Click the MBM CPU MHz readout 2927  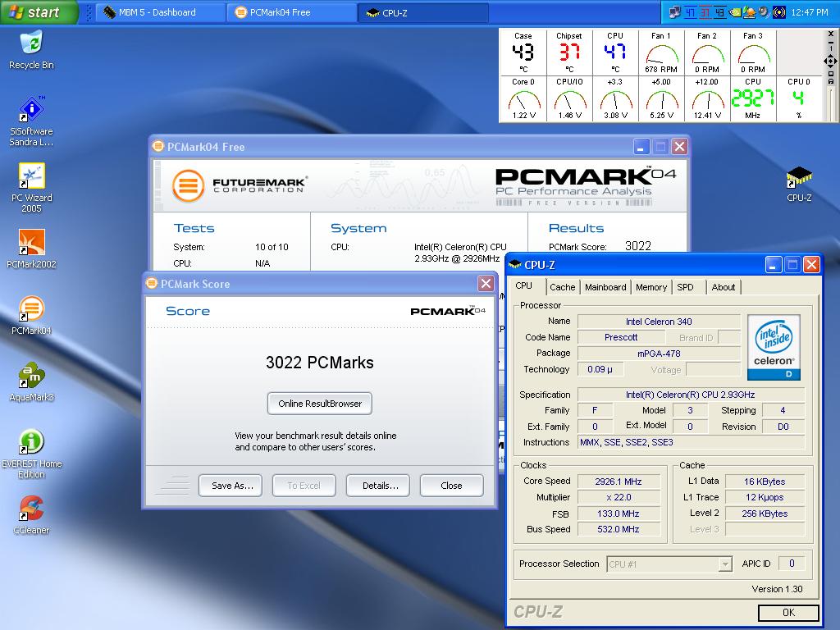click(753, 98)
